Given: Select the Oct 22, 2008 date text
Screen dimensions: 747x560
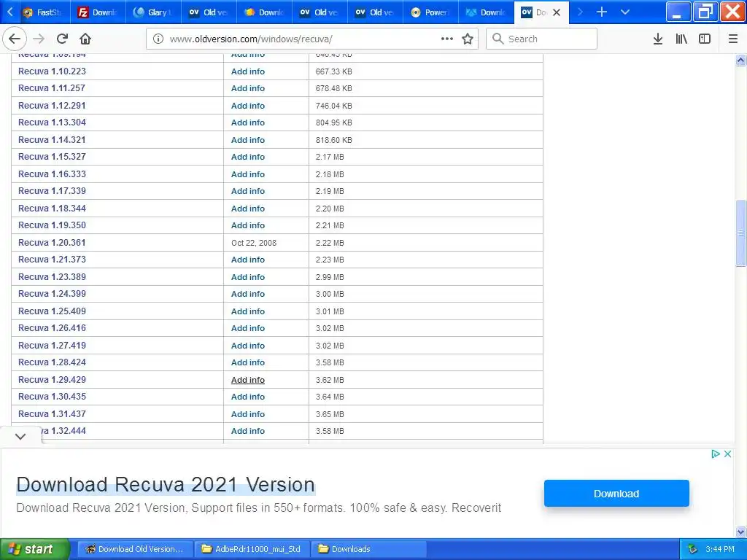Looking at the screenshot, I should (254, 243).
